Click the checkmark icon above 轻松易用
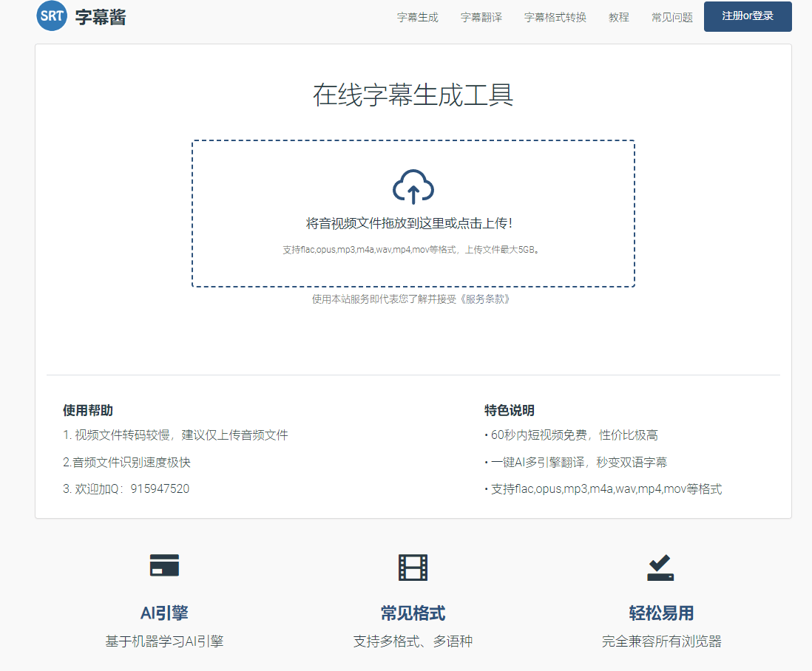This screenshot has width=812, height=671. click(660, 567)
